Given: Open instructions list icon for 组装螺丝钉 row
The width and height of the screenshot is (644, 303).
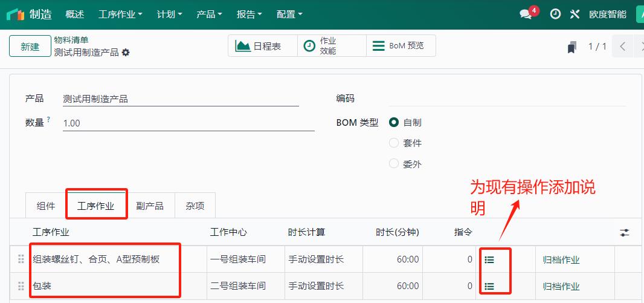Looking at the screenshot, I should coord(489,260).
